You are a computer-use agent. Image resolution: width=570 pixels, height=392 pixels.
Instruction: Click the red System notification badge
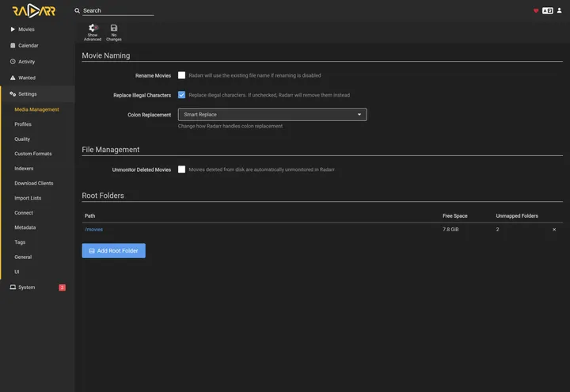coord(63,287)
